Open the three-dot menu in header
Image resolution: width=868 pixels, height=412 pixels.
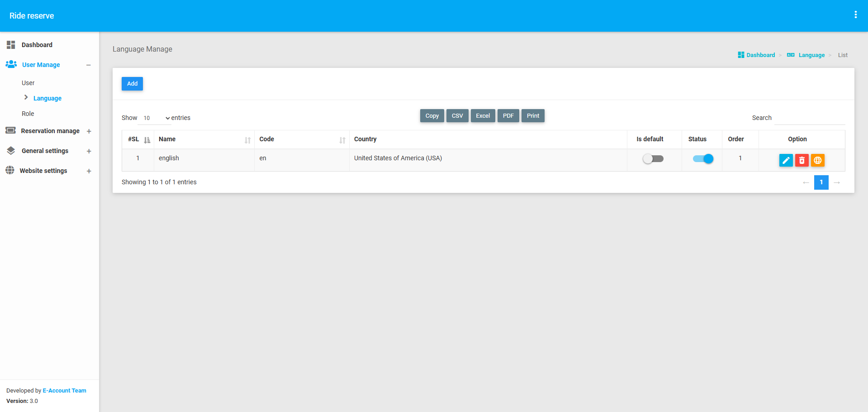pos(855,15)
